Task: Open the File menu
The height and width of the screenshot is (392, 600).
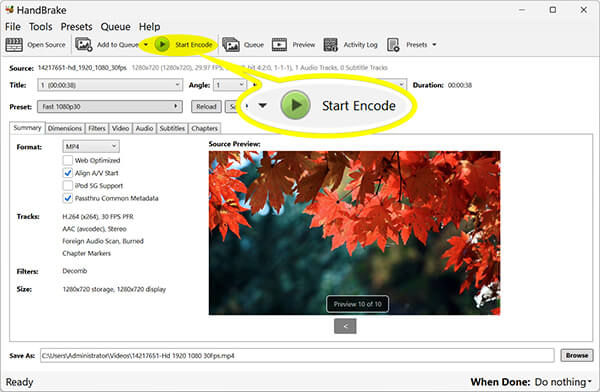Action: tap(13, 27)
